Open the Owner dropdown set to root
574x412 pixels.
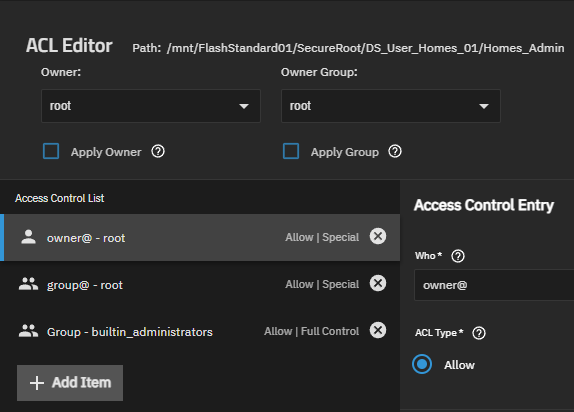151,106
